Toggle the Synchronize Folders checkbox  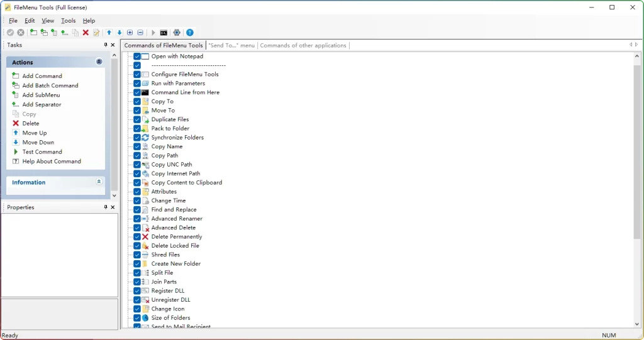137,138
